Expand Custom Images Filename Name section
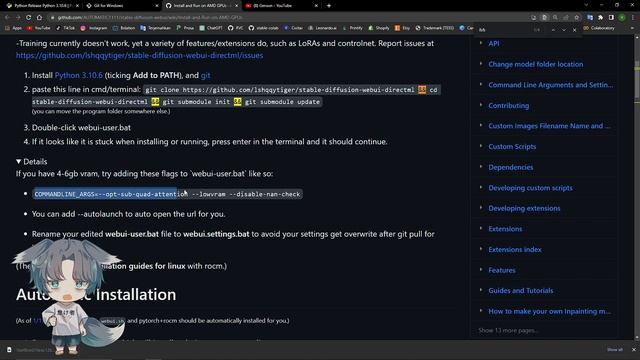640x360 pixels. tap(481, 125)
